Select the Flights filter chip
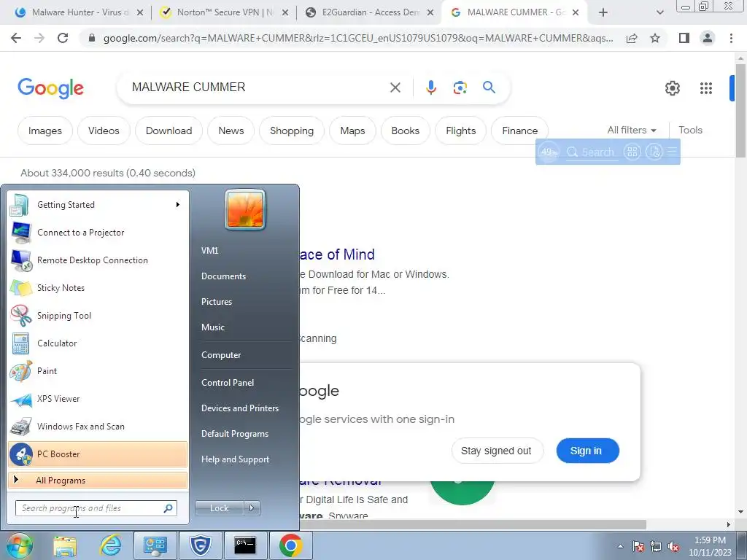Viewport: 747px width, 560px height. click(x=461, y=131)
